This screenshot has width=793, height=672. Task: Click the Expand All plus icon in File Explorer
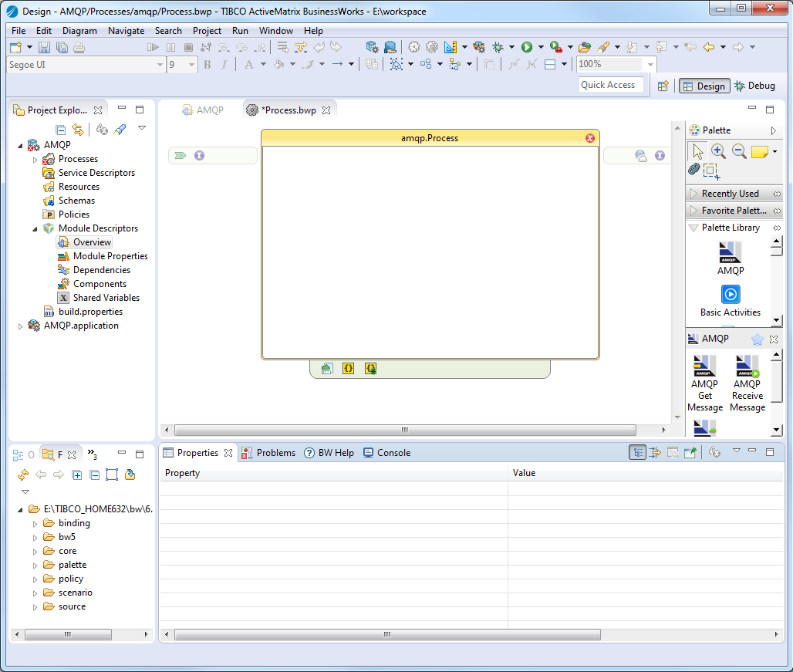tap(77, 474)
